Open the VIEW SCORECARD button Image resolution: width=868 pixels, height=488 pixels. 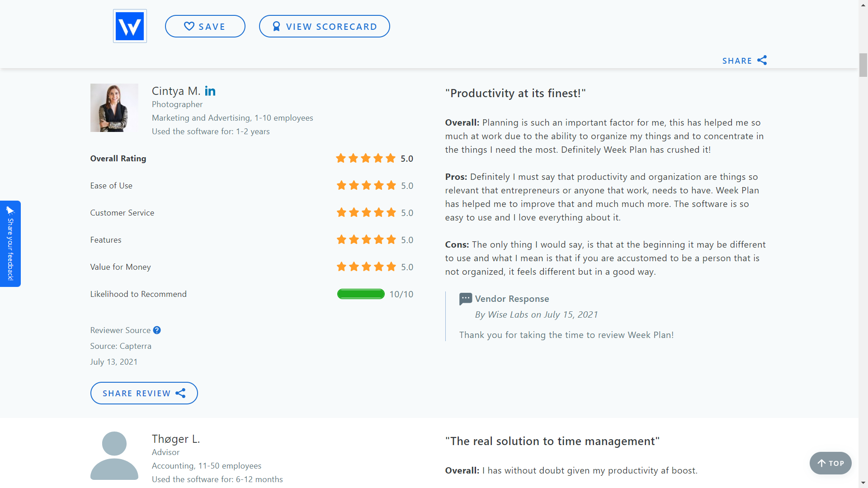[x=324, y=26]
